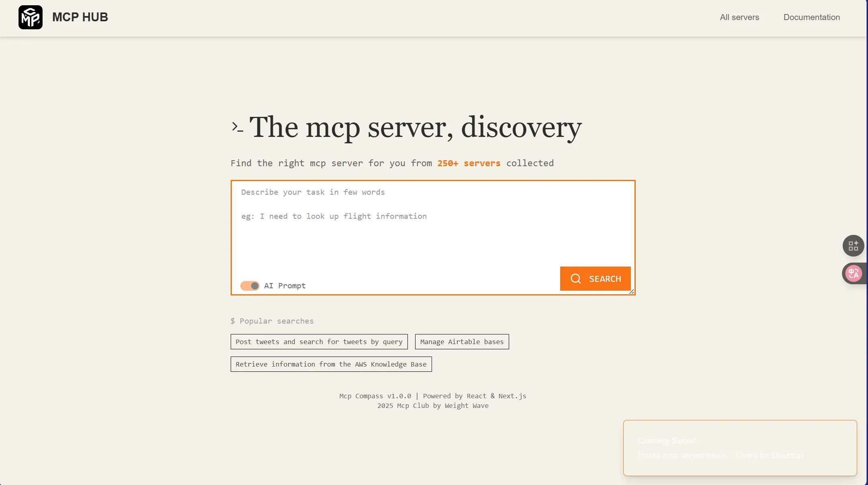Viewport: 868px width, 485px height.
Task: Click the 'The mcp server, discovery' heading
Action: tap(415, 127)
